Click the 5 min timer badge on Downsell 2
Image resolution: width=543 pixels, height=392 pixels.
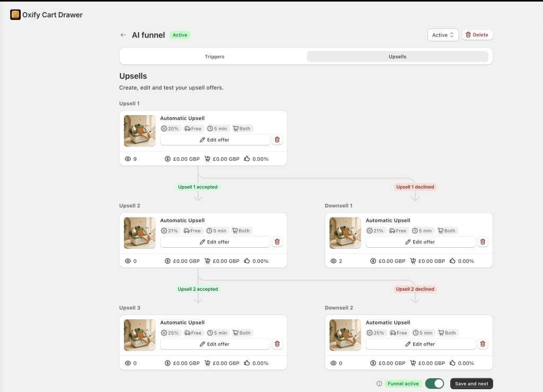click(423, 333)
